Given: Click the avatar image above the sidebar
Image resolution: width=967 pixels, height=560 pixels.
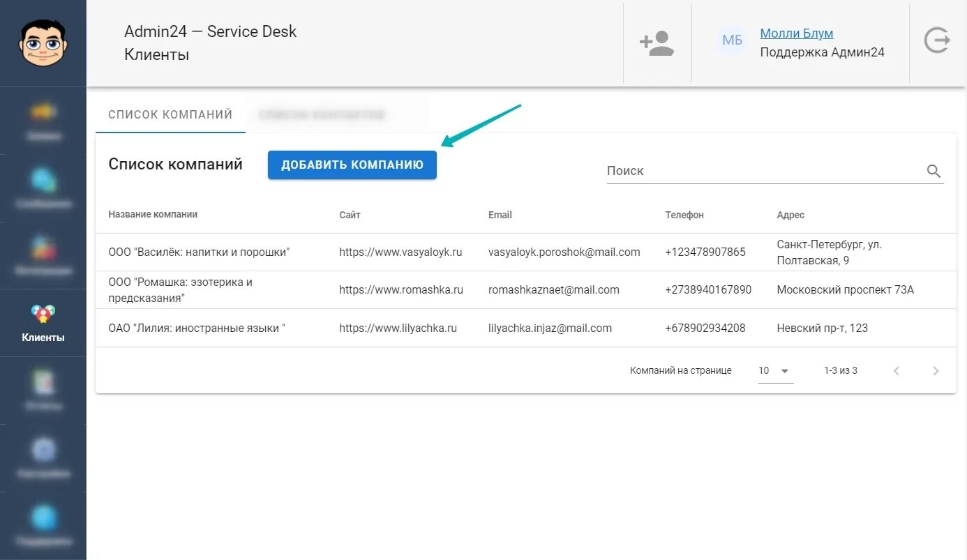Looking at the screenshot, I should coord(43,43).
